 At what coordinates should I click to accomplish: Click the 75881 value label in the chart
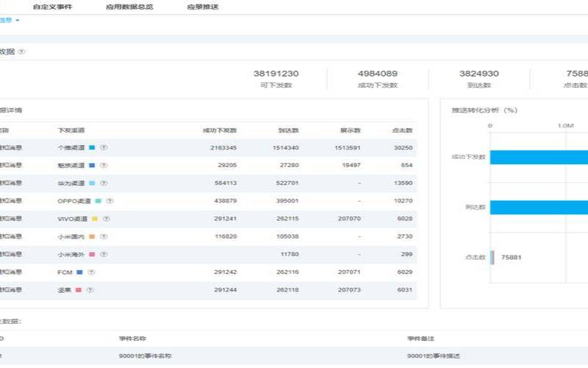511,258
